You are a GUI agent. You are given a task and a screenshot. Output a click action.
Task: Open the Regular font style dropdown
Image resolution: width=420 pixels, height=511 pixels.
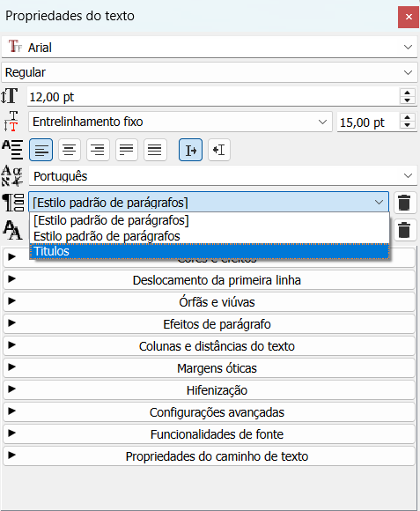point(210,72)
